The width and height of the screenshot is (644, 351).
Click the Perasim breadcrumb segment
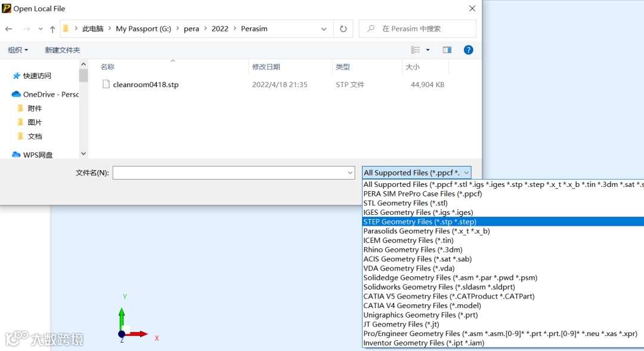click(x=254, y=29)
